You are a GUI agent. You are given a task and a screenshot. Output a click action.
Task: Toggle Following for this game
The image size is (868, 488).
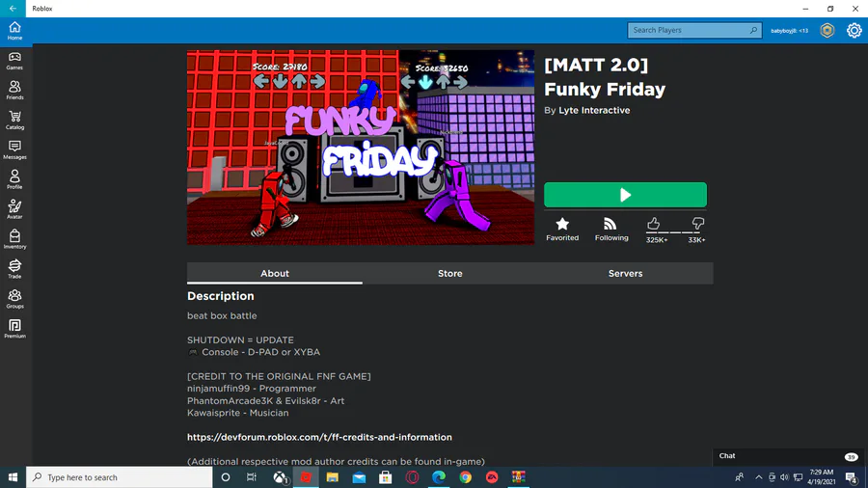[x=611, y=229]
